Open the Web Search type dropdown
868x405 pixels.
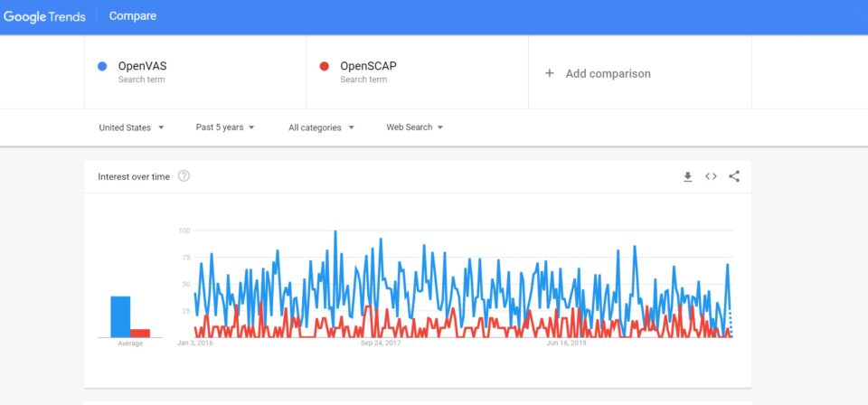click(415, 127)
